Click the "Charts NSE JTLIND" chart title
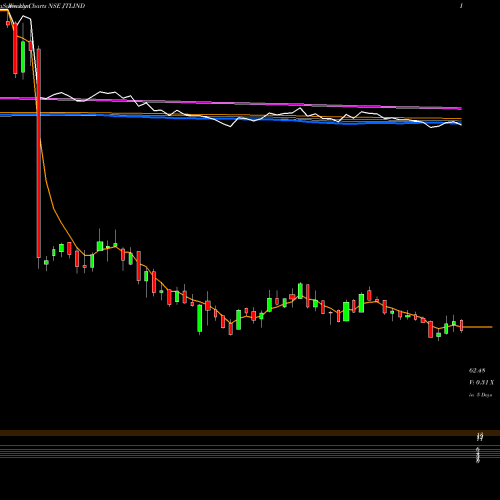The width and height of the screenshot is (500, 500). pyautogui.click(x=57, y=6)
